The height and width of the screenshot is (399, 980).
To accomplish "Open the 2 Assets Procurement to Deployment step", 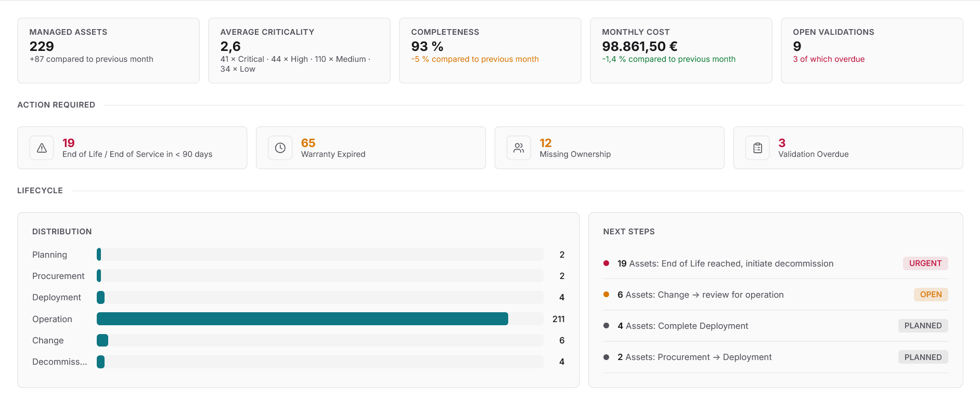I will pos(776,357).
